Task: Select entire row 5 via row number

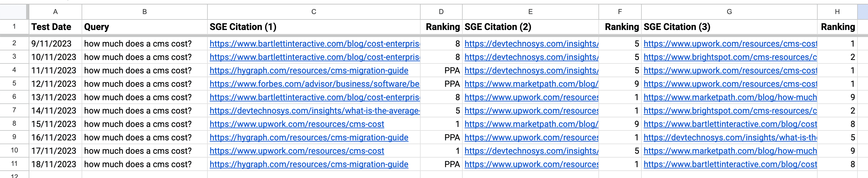Action: (14, 83)
